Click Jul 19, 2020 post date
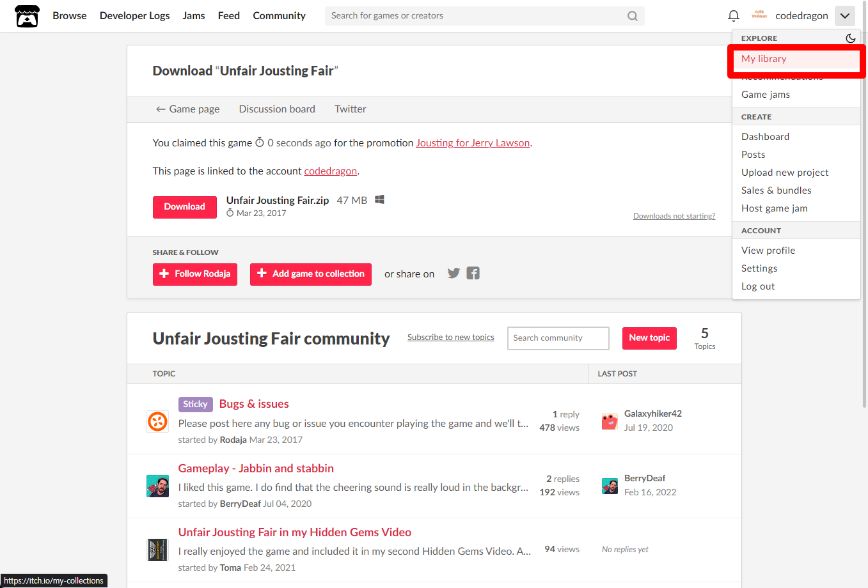Image resolution: width=868 pixels, height=588 pixels. [x=649, y=428]
